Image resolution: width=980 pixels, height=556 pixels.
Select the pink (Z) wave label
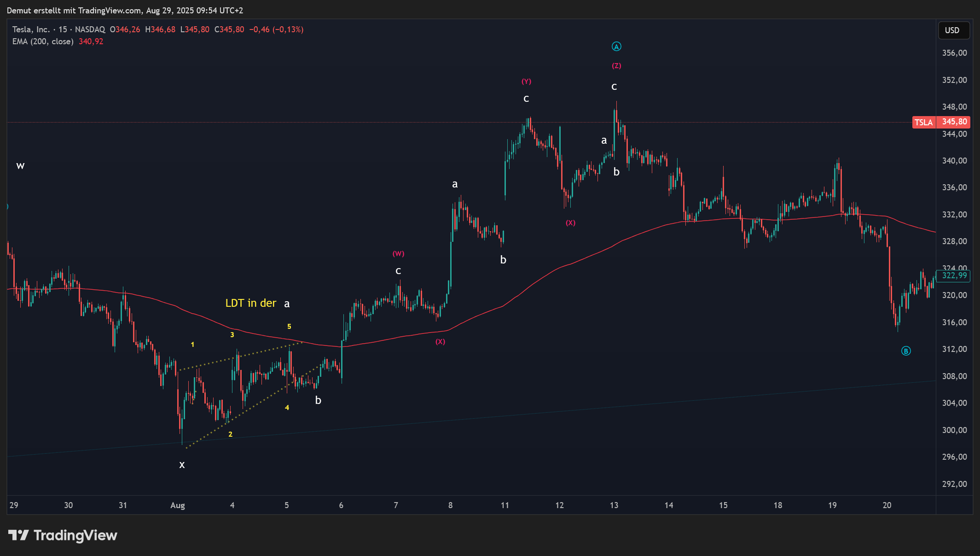point(616,66)
